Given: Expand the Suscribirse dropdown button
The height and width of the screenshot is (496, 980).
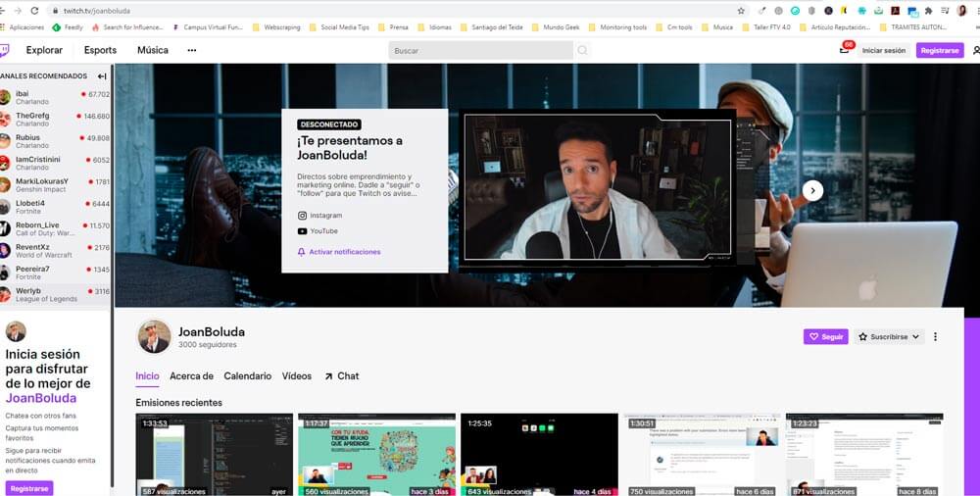Looking at the screenshot, I should (889, 336).
